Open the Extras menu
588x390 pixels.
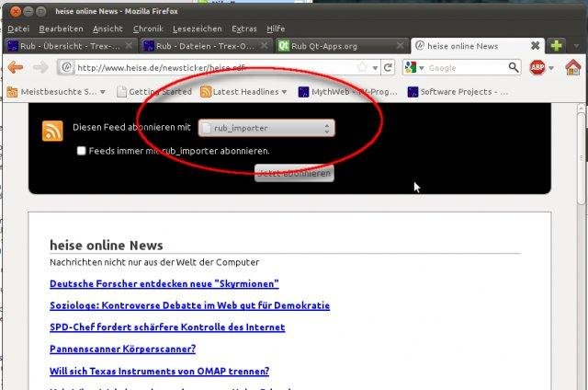pos(244,29)
